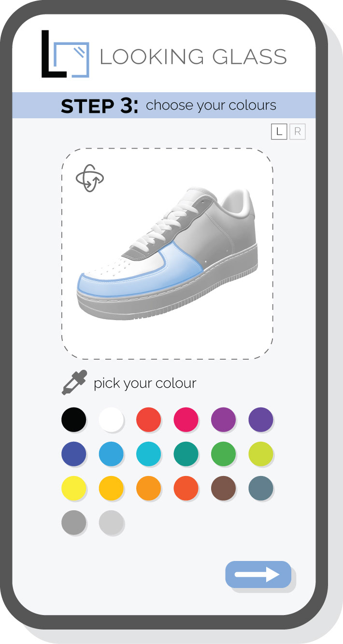Click the Looking Glass logo icon
This screenshot has width=343, height=644.
[x=65, y=54]
